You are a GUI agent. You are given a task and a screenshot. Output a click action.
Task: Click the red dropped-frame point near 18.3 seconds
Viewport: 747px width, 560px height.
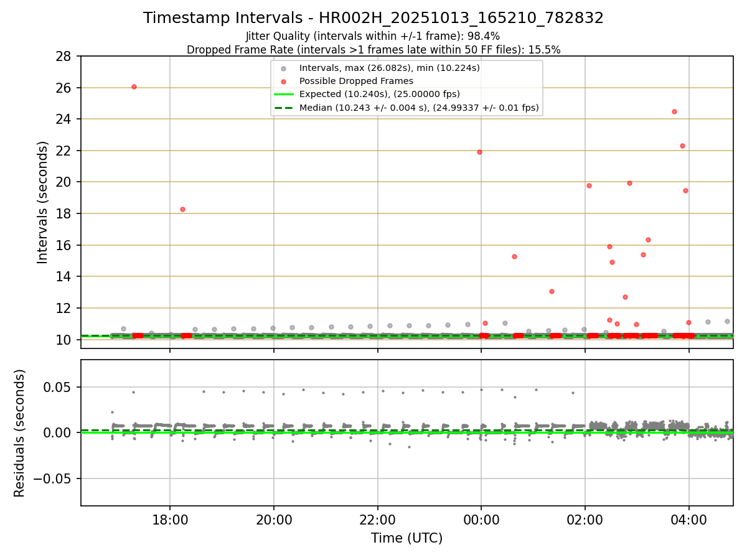click(x=182, y=209)
